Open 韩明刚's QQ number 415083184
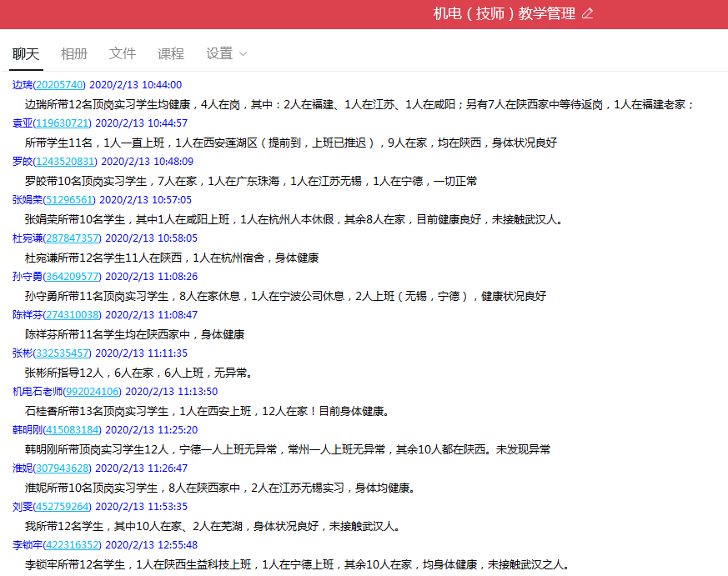 72,430
